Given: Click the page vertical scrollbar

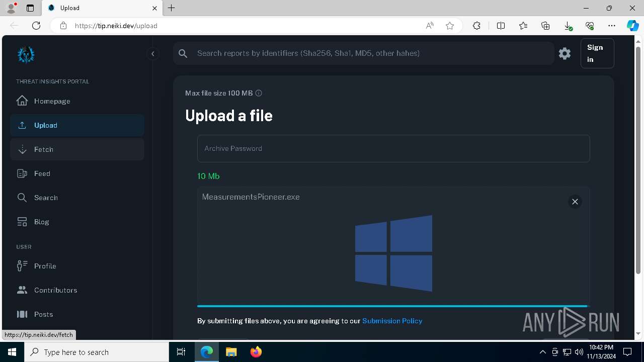Looking at the screenshot, I should 638,161.
